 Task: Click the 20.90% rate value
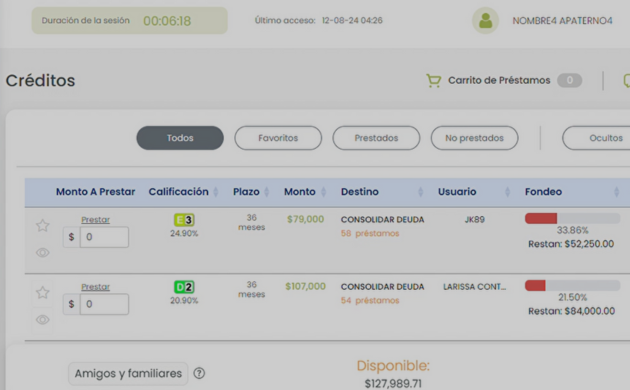click(184, 300)
